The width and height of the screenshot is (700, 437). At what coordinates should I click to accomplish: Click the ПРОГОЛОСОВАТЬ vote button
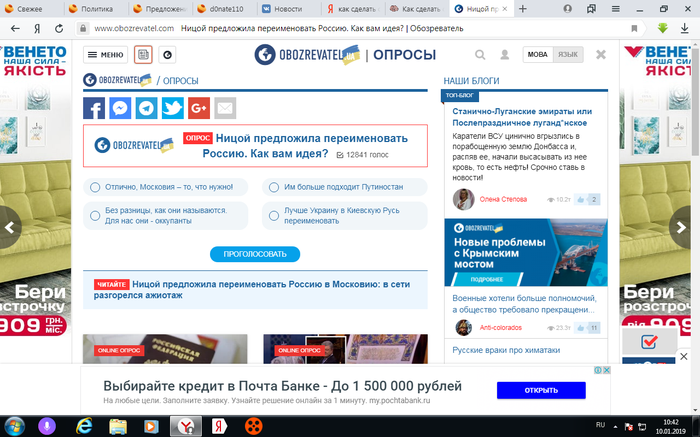[255, 254]
